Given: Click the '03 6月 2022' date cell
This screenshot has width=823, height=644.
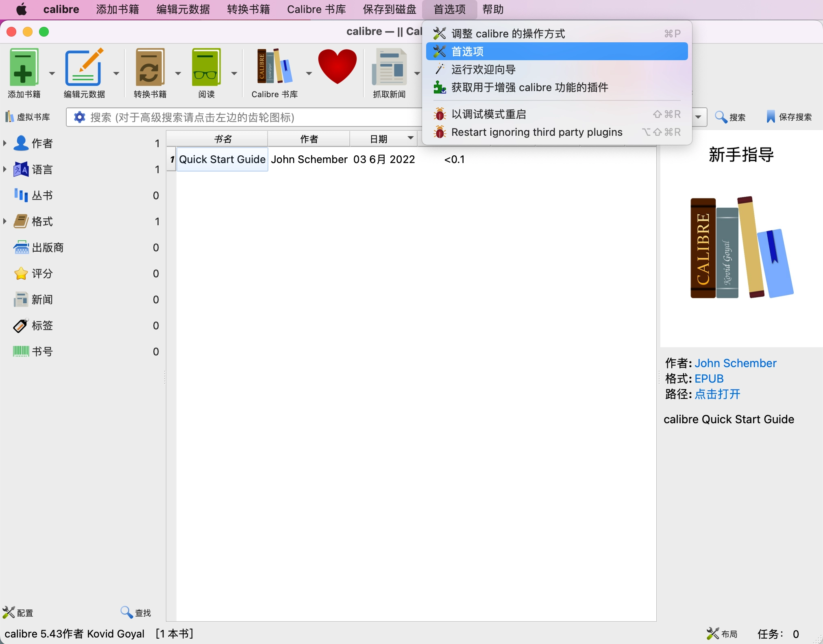Looking at the screenshot, I should tap(384, 159).
